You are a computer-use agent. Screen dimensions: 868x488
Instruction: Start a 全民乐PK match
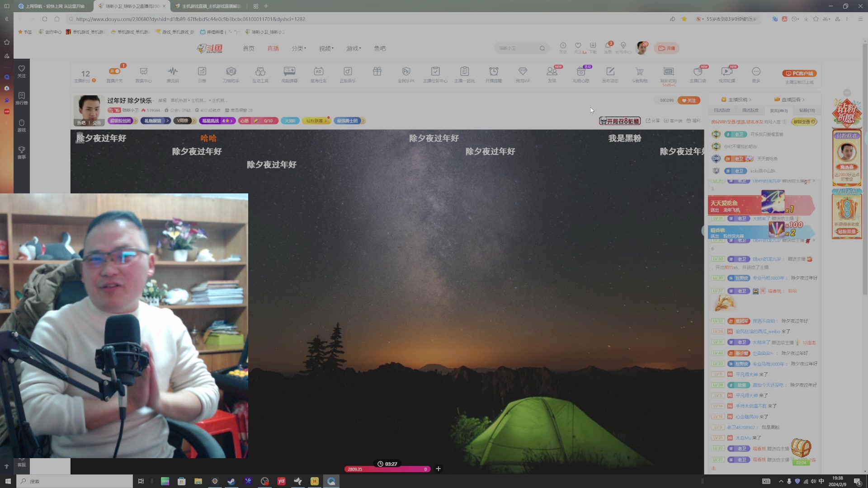coord(406,74)
